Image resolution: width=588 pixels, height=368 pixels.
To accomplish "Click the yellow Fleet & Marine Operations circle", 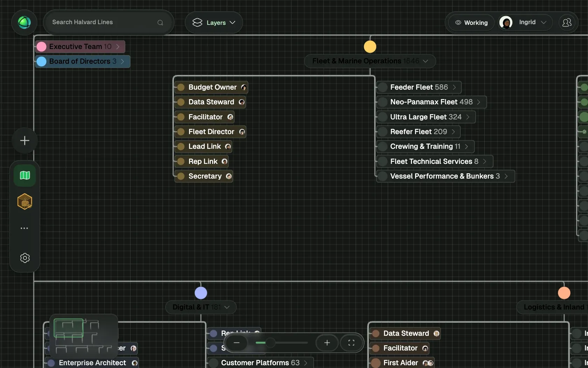I will (370, 47).
